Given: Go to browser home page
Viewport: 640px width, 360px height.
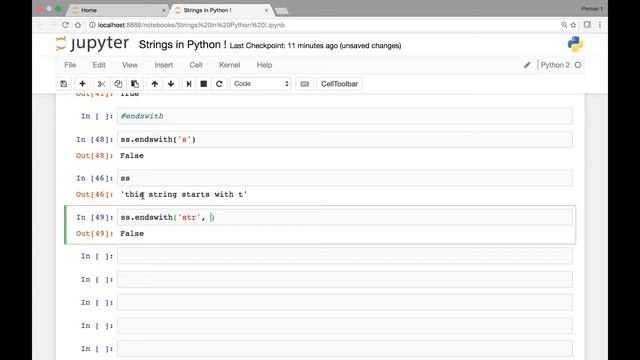Looking at the screenshot, I should pyautogui.click(x=78, y=25).
